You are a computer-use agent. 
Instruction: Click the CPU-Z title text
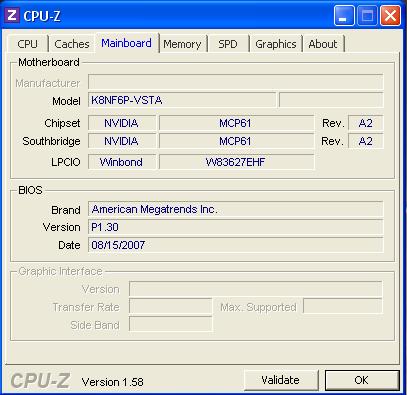point(42,16)
